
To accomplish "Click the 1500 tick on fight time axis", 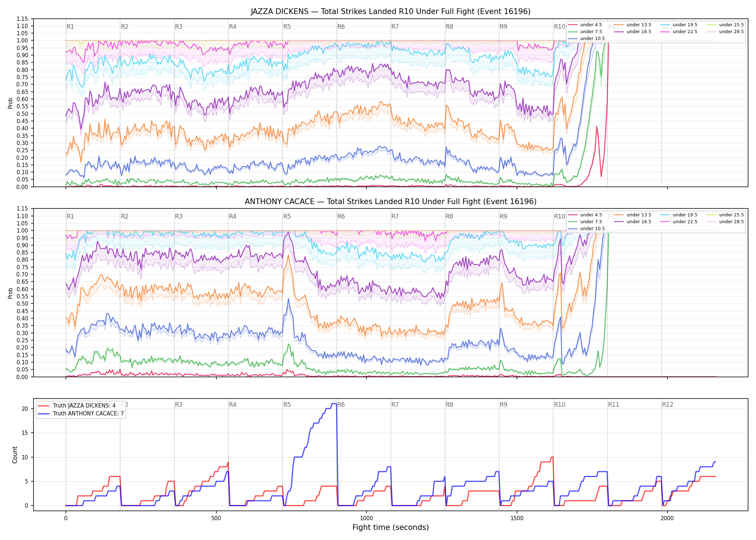I will [517, 518].
